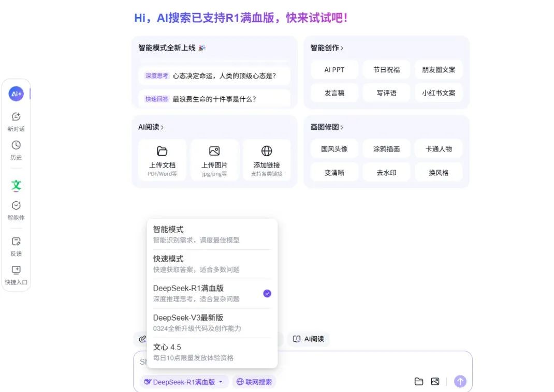Viewport: 554px width, 392px height.
Task: Click the AI阅读 chip above input
Action: click(309, 339)
